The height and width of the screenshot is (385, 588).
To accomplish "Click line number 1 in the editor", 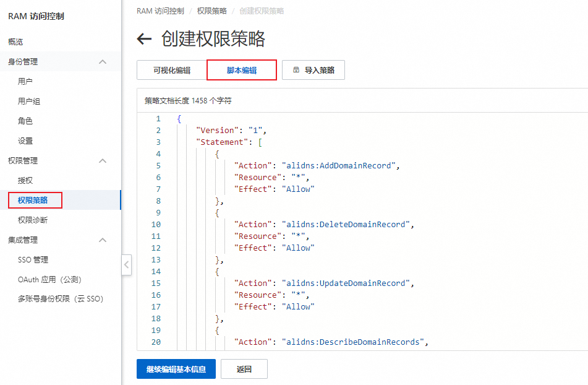I will 158,119.
